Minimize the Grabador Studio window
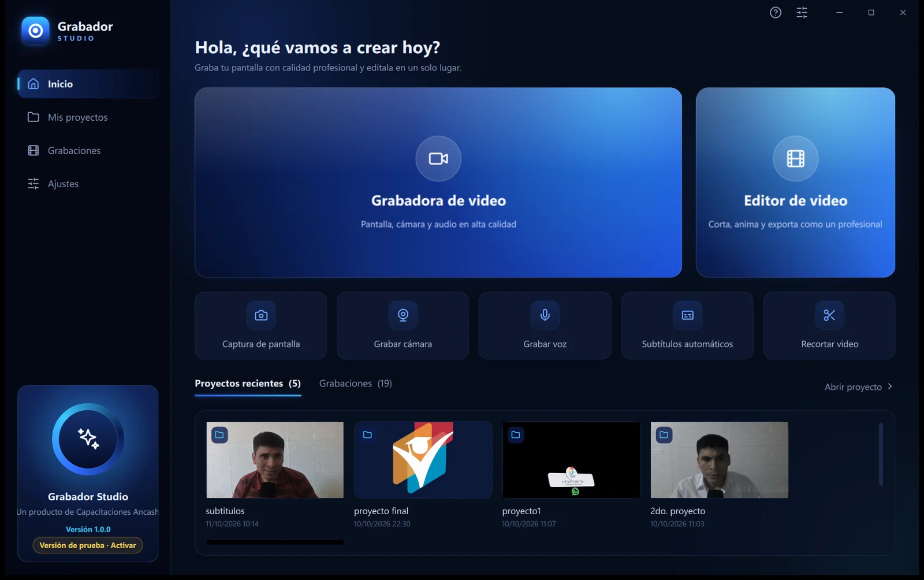This screenshot has height=580, width=924. [x=839, y=13]
